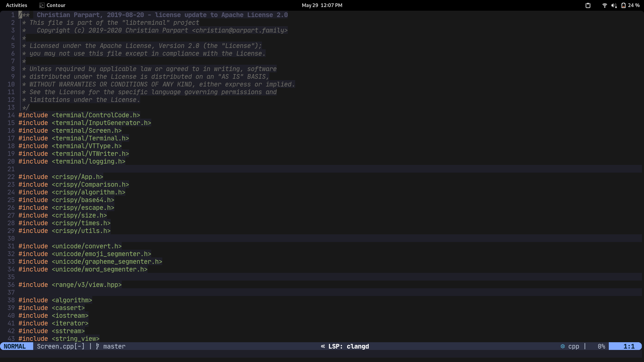This screenshot has width=644, height=362.
Task: Click the Contour terminal icon in top bar
Action: 42,5
